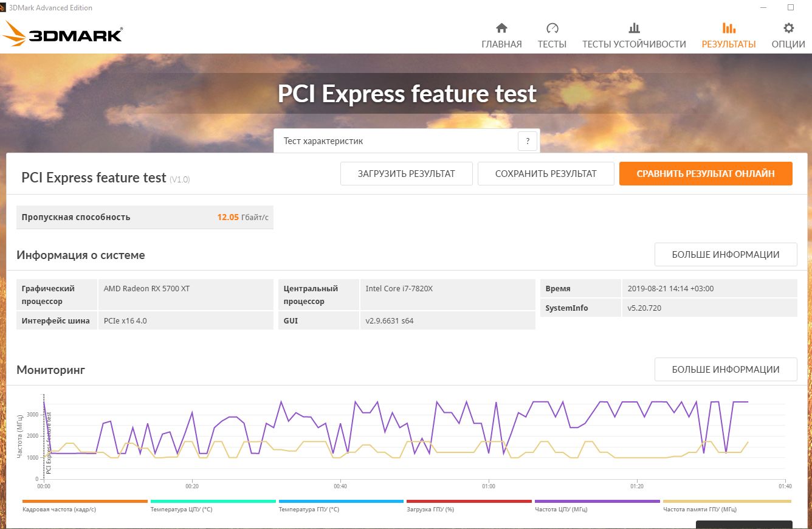
Task: Click the Пропускная способность label
Action: tap(76, 217)
